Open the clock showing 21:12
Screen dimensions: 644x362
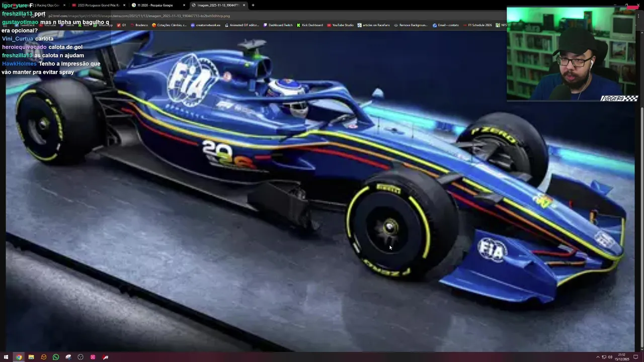tap(622, 357)
